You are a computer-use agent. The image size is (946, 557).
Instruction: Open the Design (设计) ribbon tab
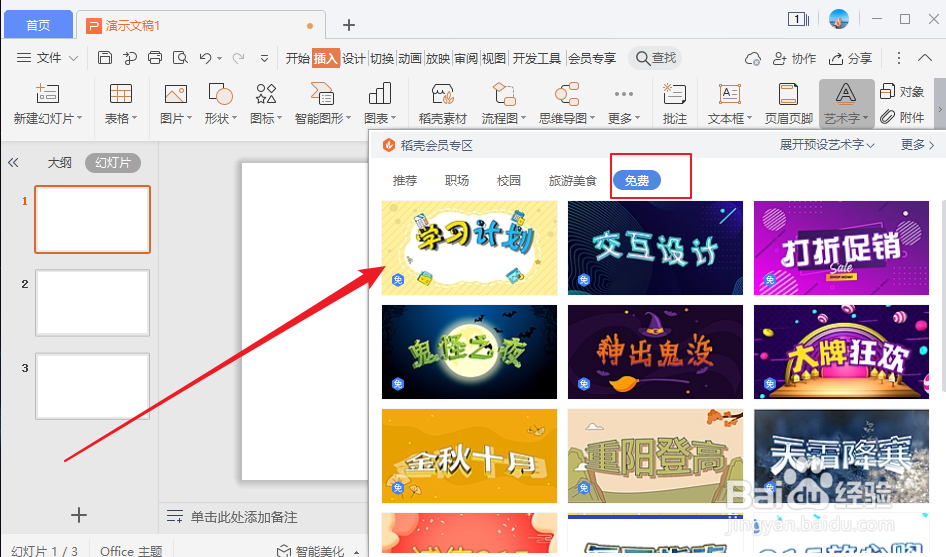tap(354, 58)
